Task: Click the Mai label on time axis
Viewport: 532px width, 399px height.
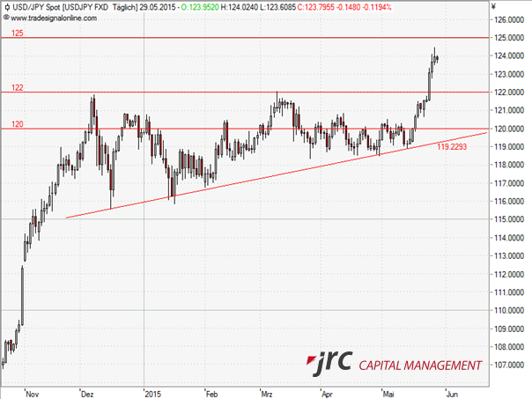Action: click(x=388, y=393)
